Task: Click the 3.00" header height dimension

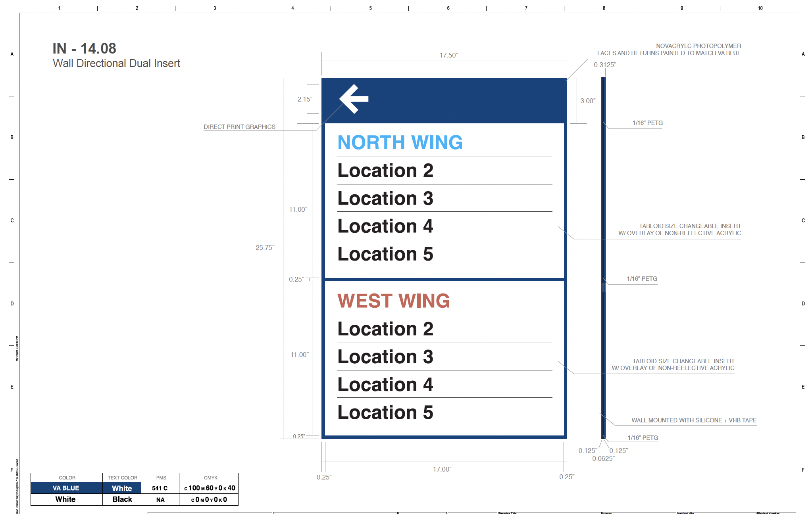Action: pos(588,101)
